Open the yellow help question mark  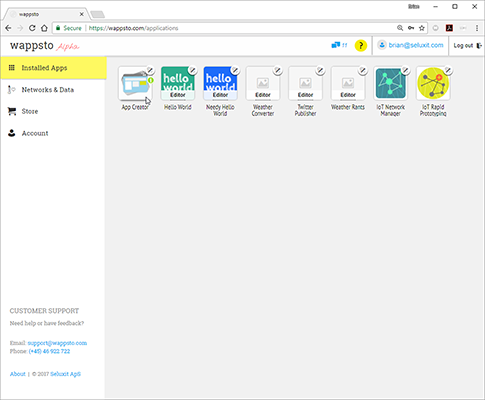point(361,46)
